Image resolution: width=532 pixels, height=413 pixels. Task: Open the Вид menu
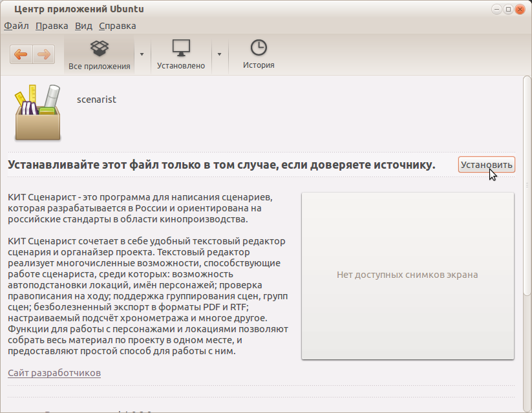pyautogui.click(x=83, y=26)
